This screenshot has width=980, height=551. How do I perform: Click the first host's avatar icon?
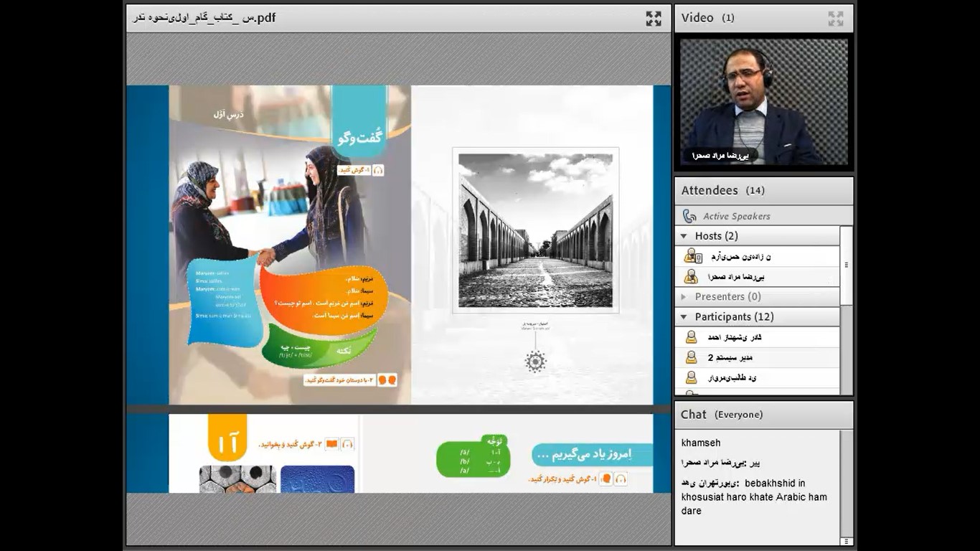click(692, 256)
